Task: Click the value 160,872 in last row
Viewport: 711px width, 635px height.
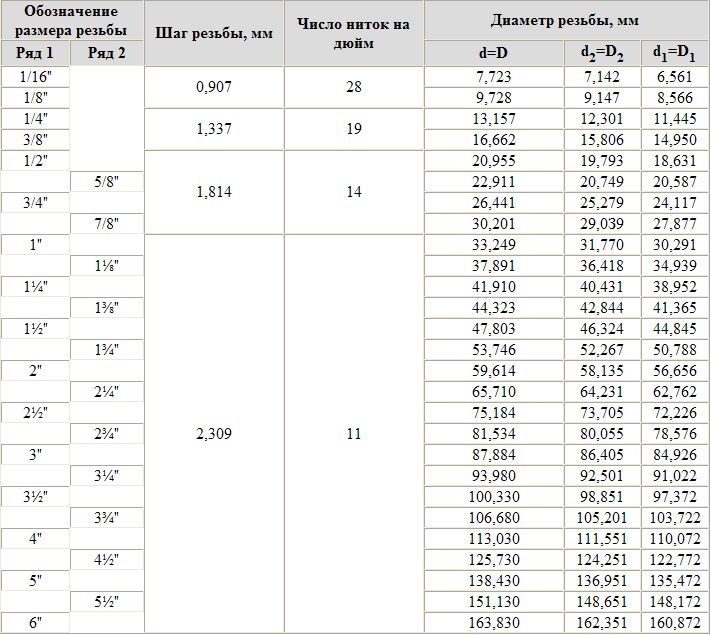Action: 675,623
